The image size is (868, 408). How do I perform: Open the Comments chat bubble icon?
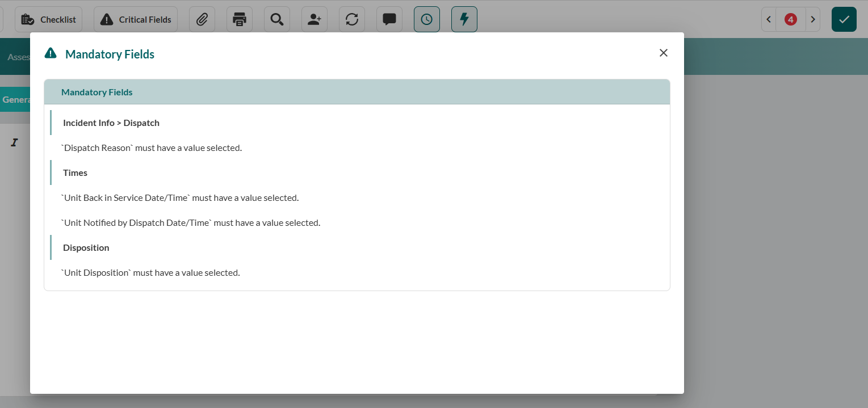point(389,19)
